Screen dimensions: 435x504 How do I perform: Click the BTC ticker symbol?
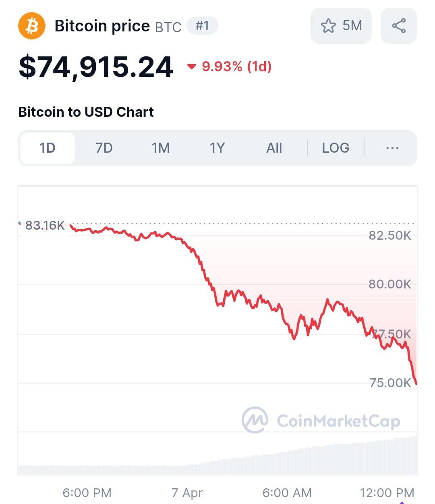168,27
